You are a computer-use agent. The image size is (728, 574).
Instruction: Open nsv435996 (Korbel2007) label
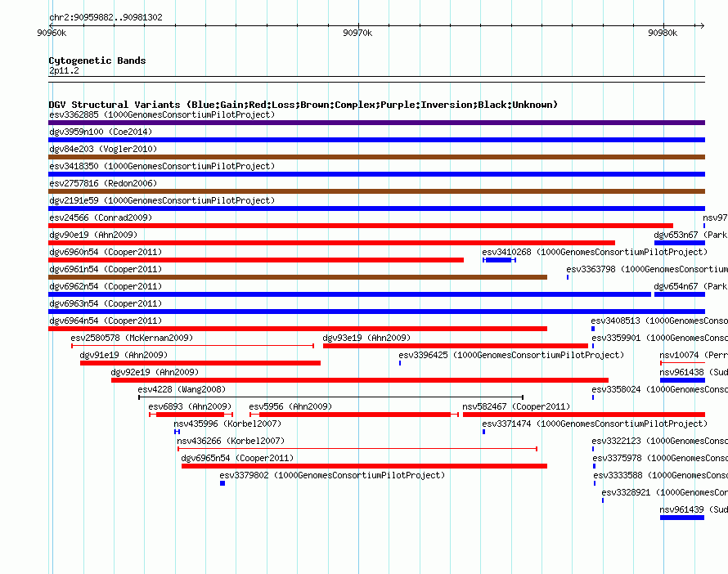pos(227,424)
